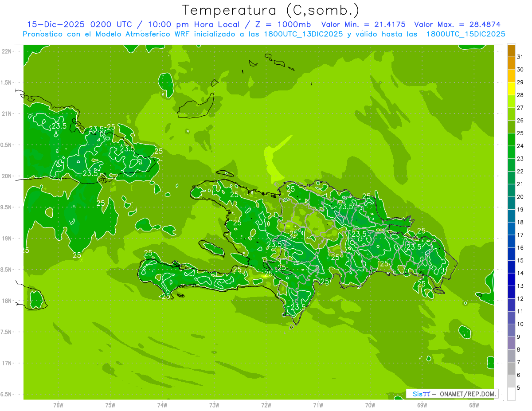Click the 76W longitude label
This screenshot has width=532, height=411.
[x=58, y=405]
